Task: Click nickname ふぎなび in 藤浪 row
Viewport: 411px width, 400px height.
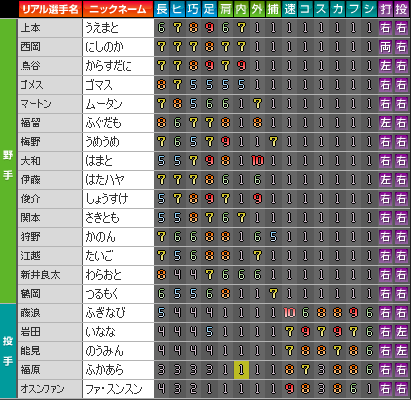Action: tap(118, 313)
